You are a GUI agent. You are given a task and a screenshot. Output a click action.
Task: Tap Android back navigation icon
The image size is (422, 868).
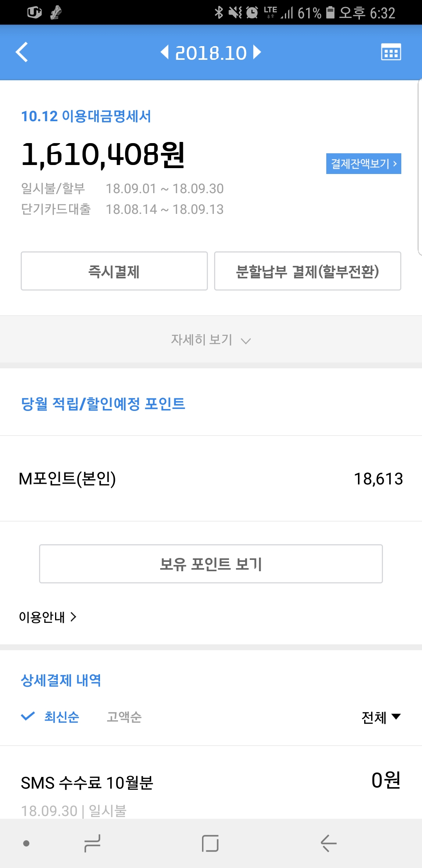pyautogui.click(x=329, y=843)
